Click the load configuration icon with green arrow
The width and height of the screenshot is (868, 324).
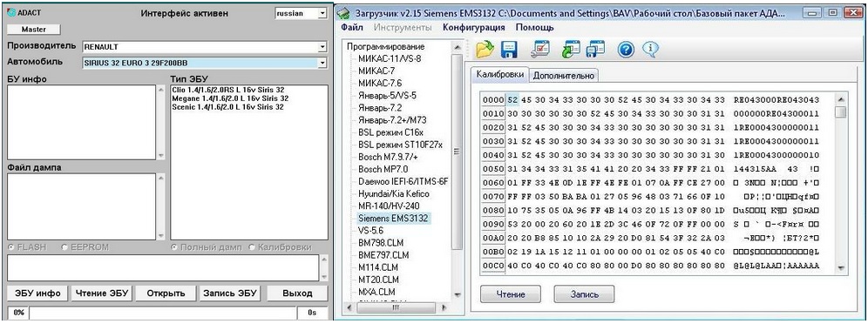point(571,49)
